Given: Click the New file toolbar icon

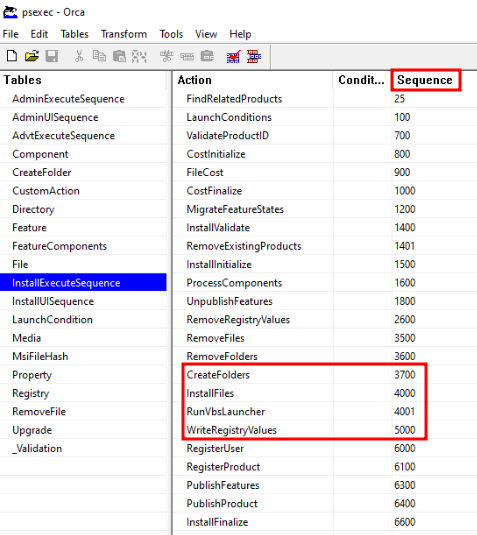Looking at the screenshot, I should tap(12, 56).
